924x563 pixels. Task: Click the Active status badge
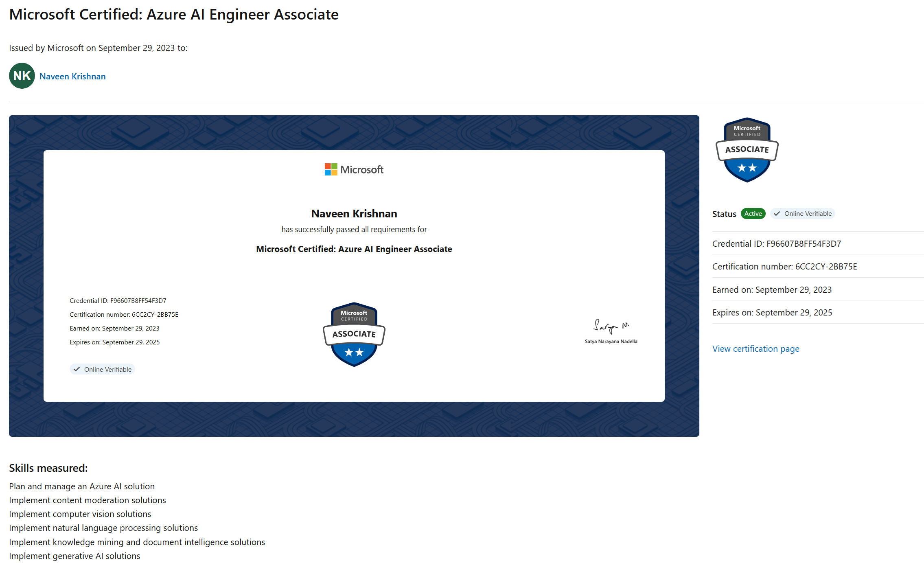(753, 214)
